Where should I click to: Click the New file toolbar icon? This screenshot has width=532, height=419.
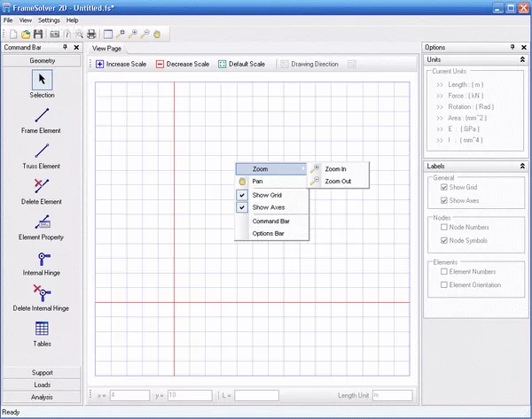[x=13, y=35]
